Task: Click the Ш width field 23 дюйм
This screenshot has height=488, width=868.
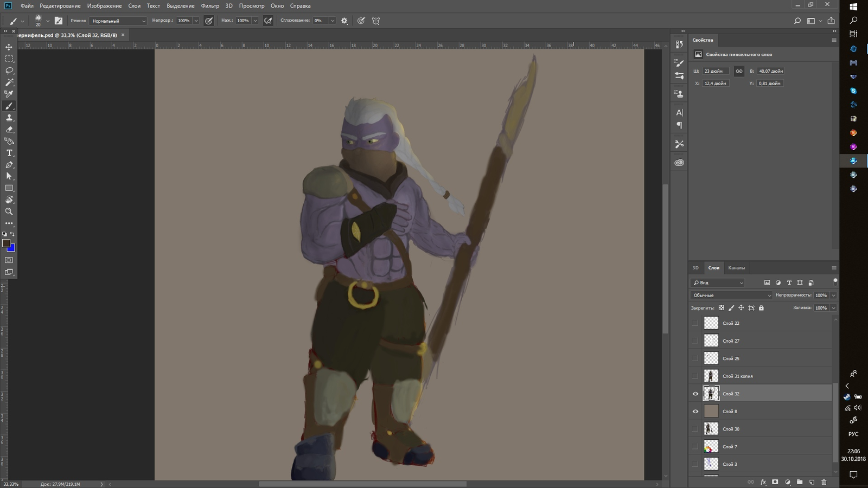Action: tap(716, 71)
